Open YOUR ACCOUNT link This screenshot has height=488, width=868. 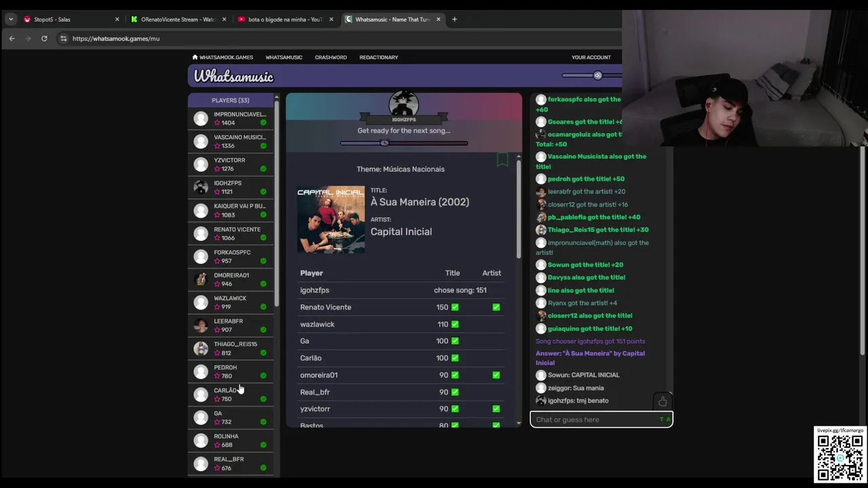[x=591, y=57]
